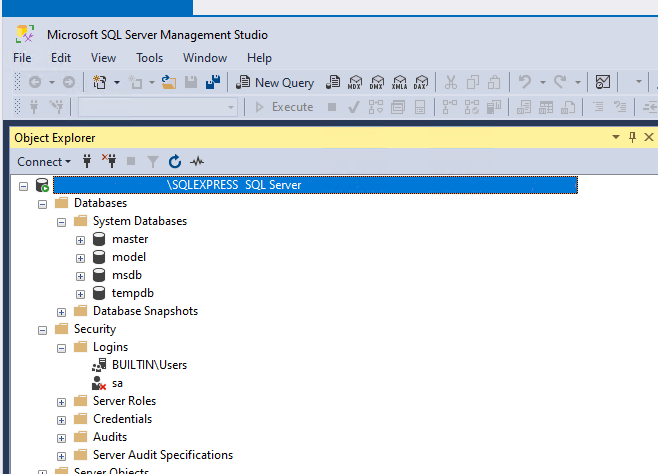Click the MDX query icon
Viewport: 658px width, 474px height.
point(355,82)
